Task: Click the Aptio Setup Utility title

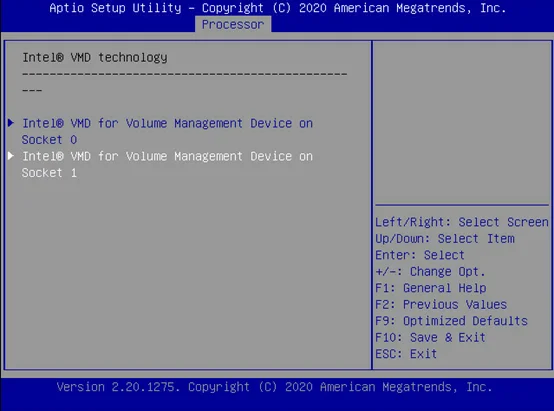Action: coord(277,8)
